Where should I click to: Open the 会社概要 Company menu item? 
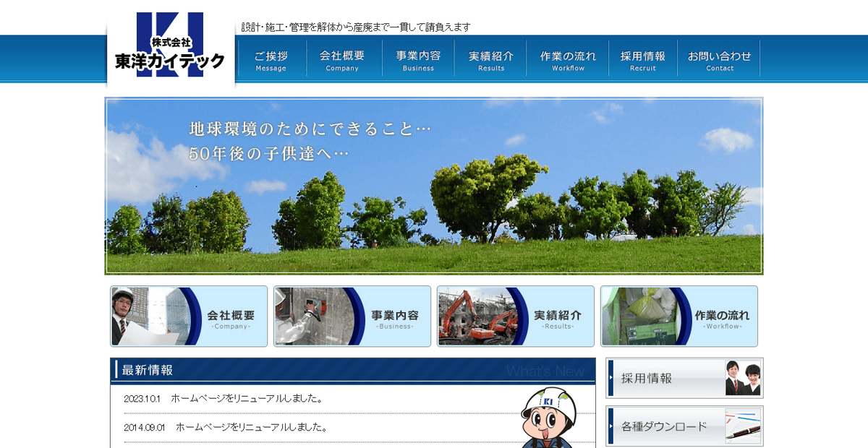coord(343,59)
